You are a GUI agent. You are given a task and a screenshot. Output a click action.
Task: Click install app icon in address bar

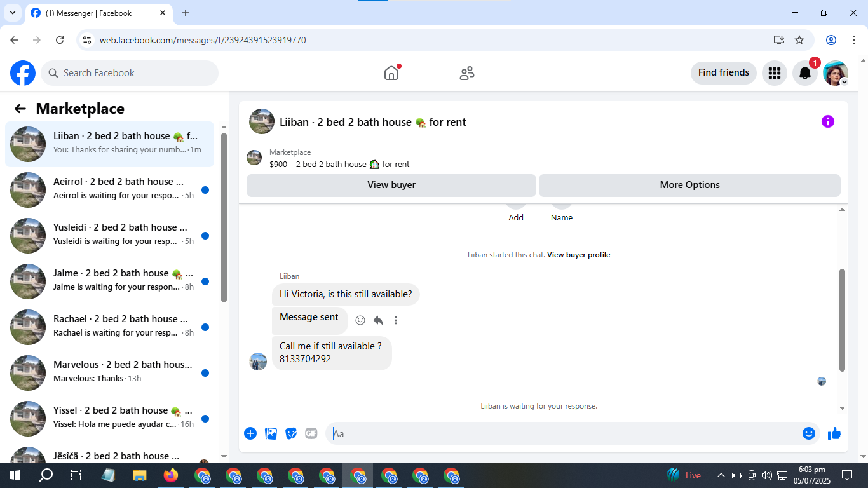click(x=779, y=40)
